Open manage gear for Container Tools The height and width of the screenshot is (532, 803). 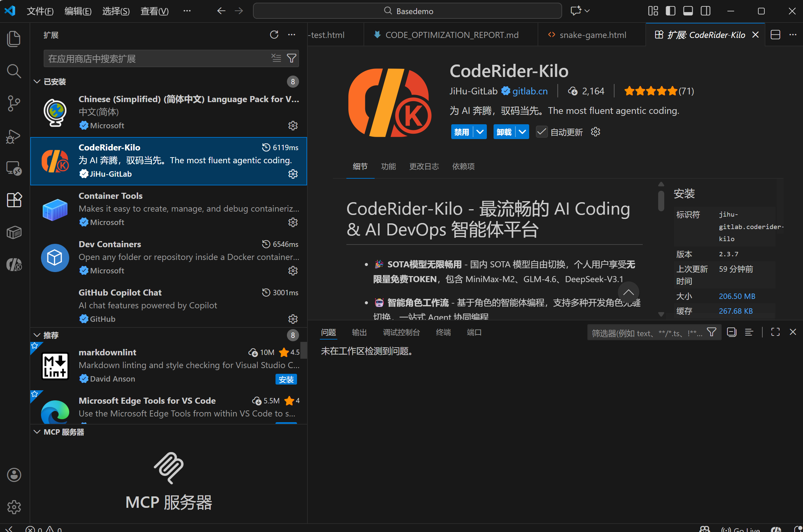click(x=293, y=222)
